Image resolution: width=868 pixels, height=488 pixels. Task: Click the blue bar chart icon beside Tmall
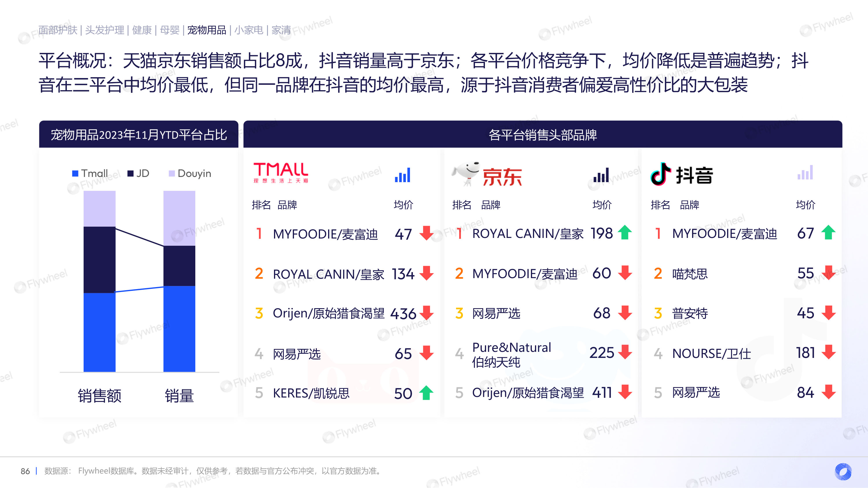coord(403,175)
